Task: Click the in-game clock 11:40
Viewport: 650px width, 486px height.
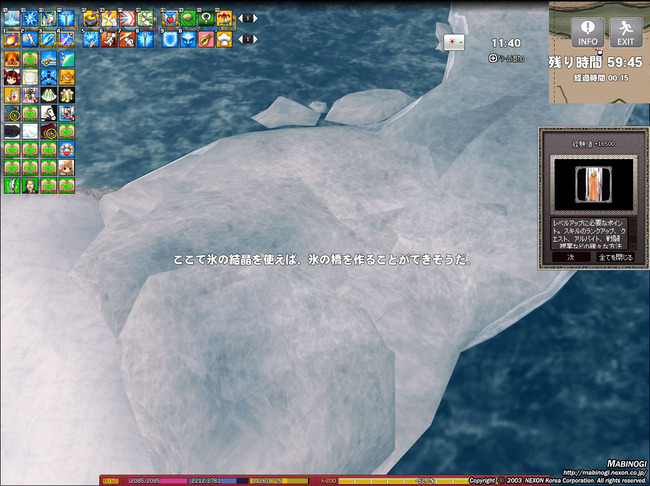Action: (x=506, y=43)
